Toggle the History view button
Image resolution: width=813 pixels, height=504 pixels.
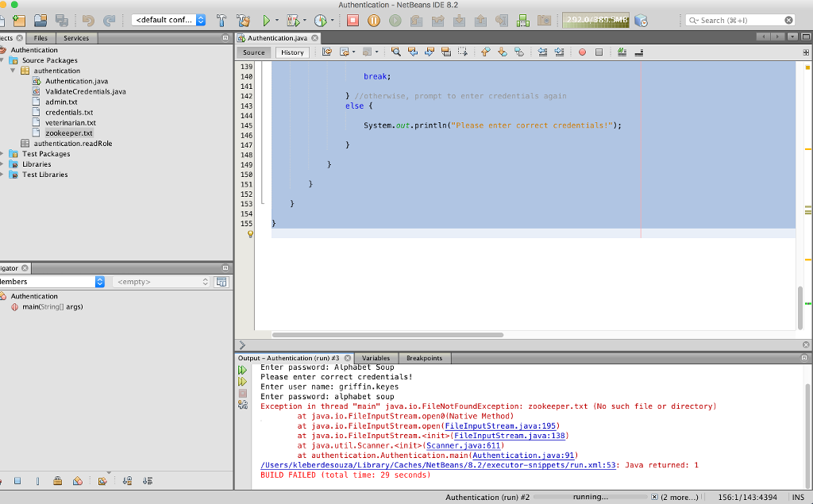tap(292, 52)
